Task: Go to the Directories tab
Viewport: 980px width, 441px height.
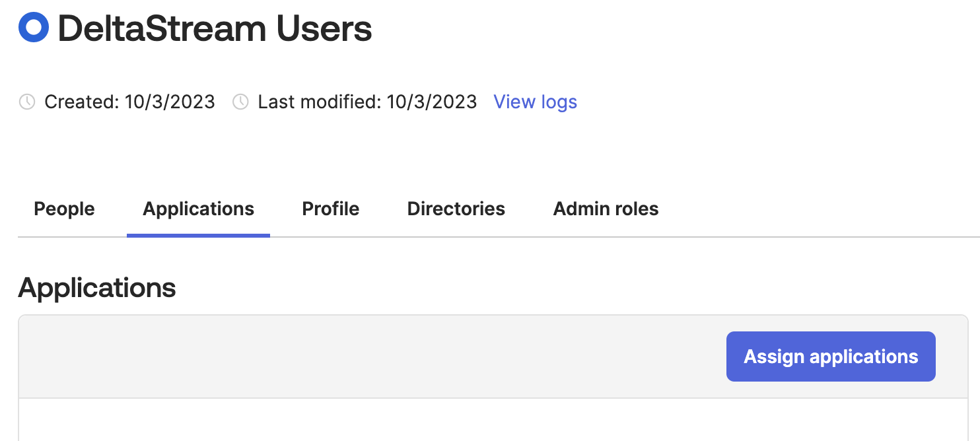Action: tap(456, 209)
